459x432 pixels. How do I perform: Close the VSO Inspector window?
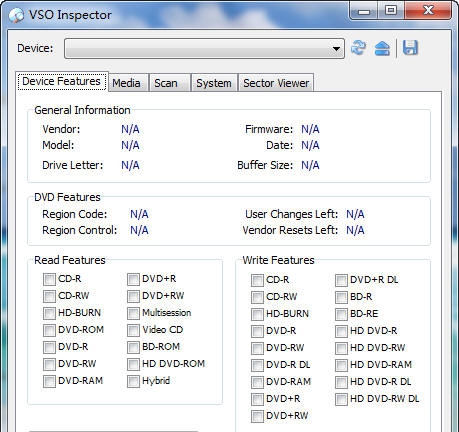click(428, 11)
